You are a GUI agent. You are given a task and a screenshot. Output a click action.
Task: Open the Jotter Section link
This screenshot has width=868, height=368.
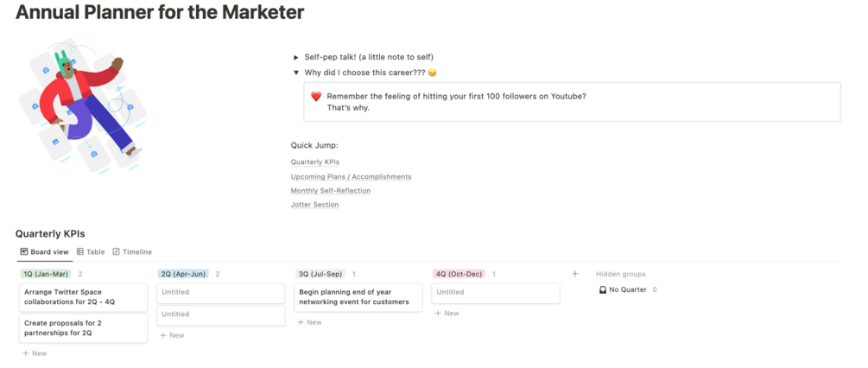(314, 205)
